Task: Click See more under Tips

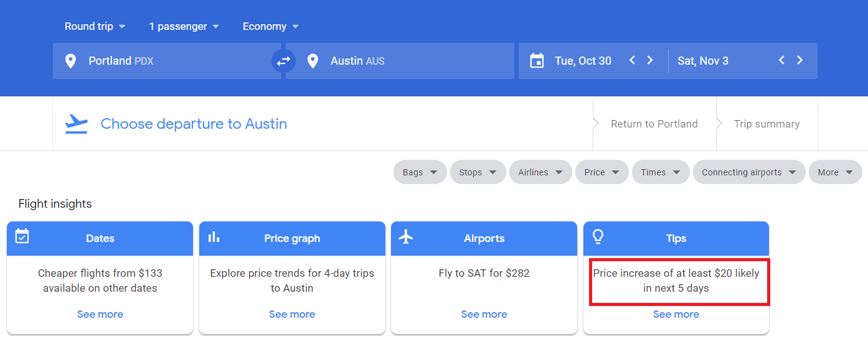Action: coord(676,315)
